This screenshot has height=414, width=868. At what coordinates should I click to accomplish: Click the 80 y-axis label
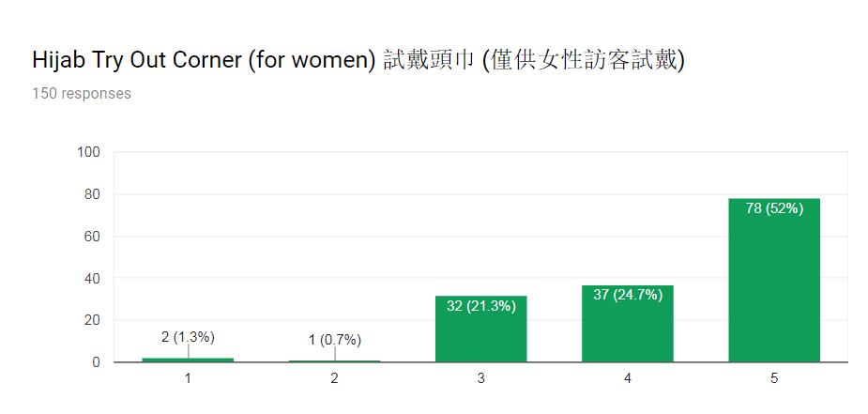click(93, 194)
